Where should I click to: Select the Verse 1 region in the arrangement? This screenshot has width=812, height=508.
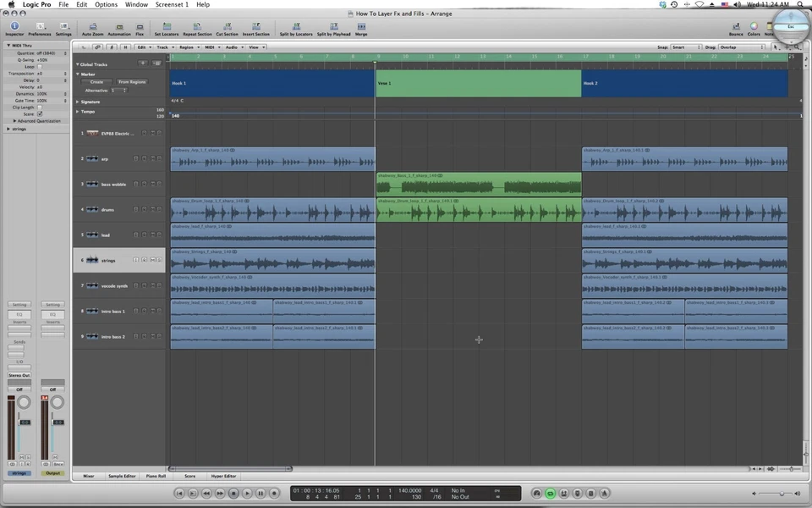478,83
